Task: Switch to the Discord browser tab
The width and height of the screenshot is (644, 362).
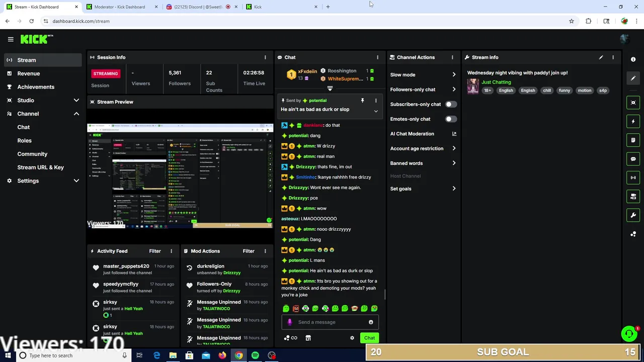Action: pyautogui.click(x=201, y=7)
